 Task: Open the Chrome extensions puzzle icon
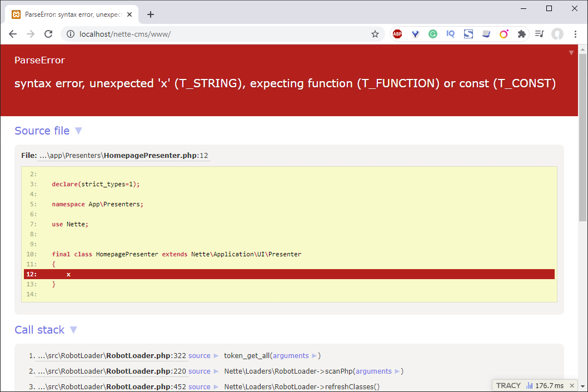coord(521,34)
